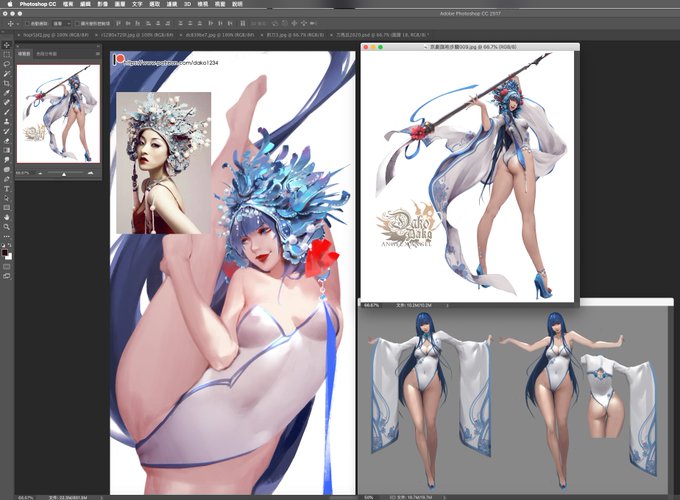Select the Crop tool

7,83
